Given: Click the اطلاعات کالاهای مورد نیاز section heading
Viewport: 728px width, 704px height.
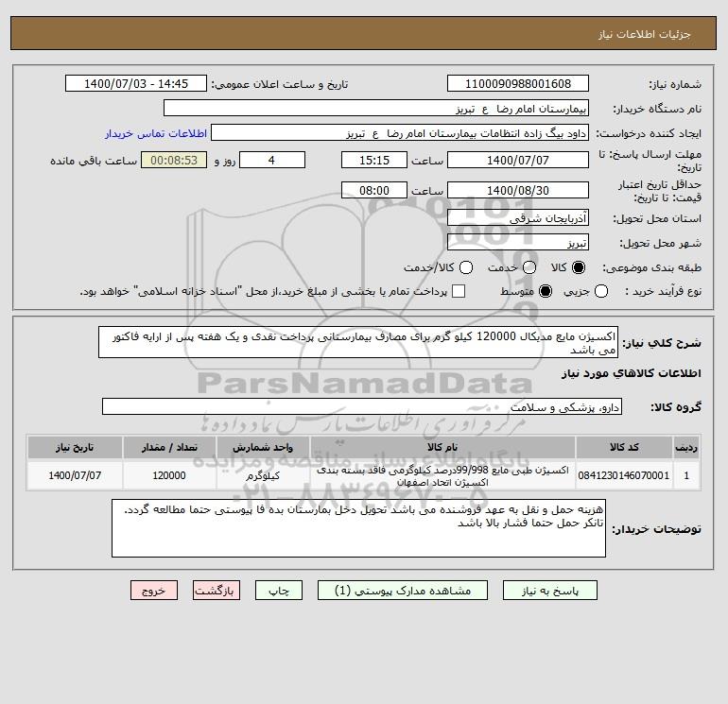Looking at the screenshot, I should click(631, 373).
